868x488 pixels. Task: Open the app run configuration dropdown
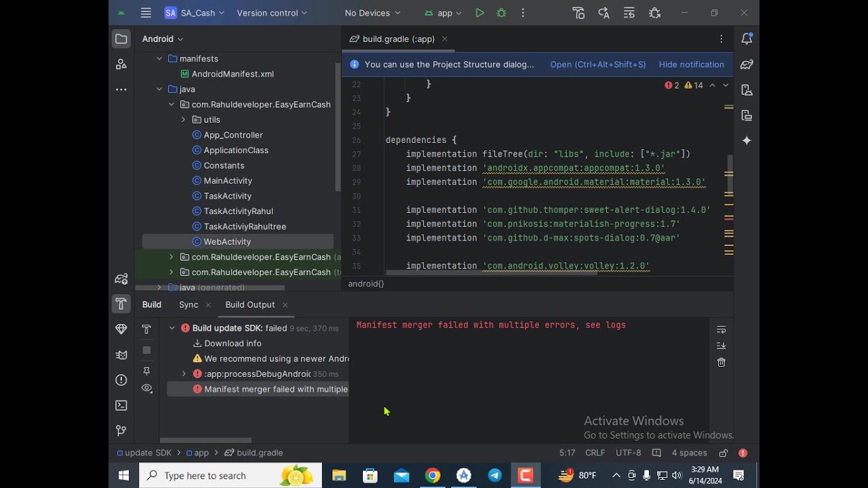[443, 13]
